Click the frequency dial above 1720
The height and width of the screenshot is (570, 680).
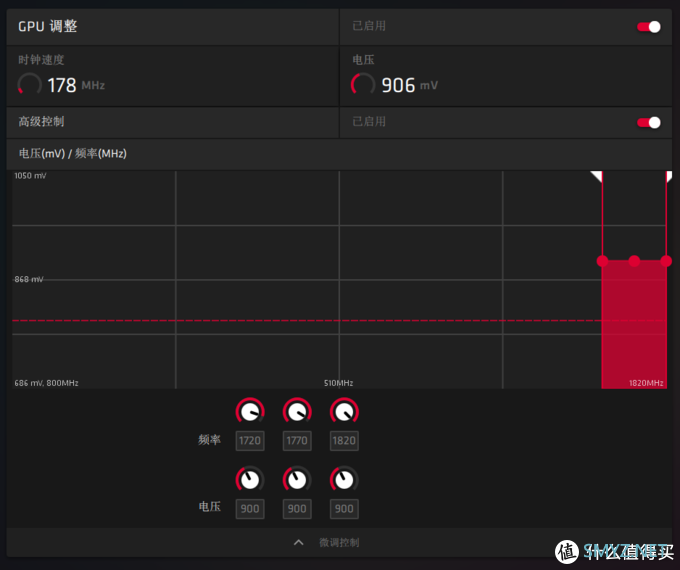pos(250,411)
